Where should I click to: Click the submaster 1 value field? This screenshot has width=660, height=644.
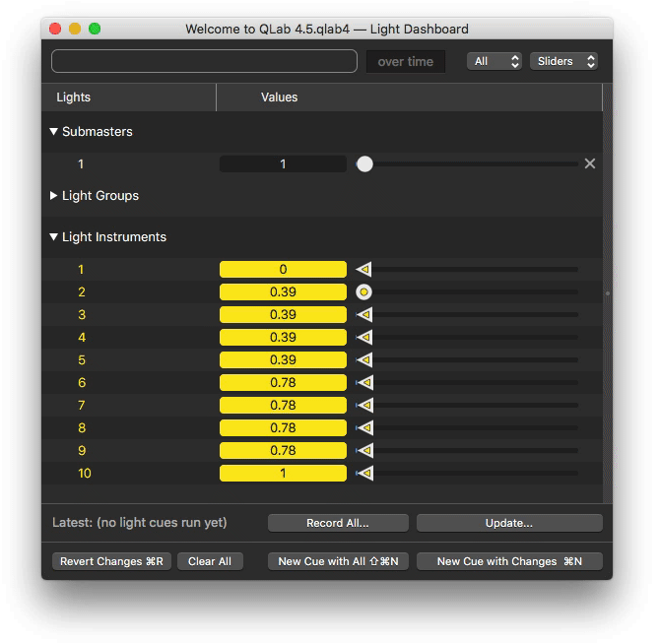[283, 164]
